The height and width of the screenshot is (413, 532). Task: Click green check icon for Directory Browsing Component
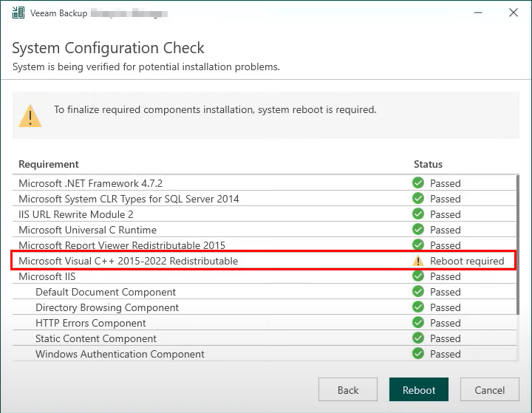[418, 307]
